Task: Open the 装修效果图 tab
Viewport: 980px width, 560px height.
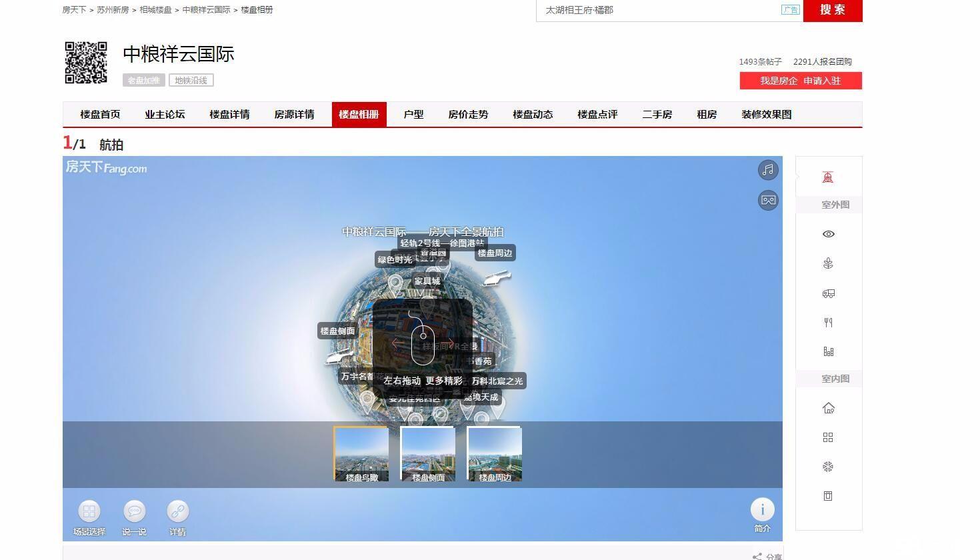Action: pyautogui.click(x=766, y=114)
